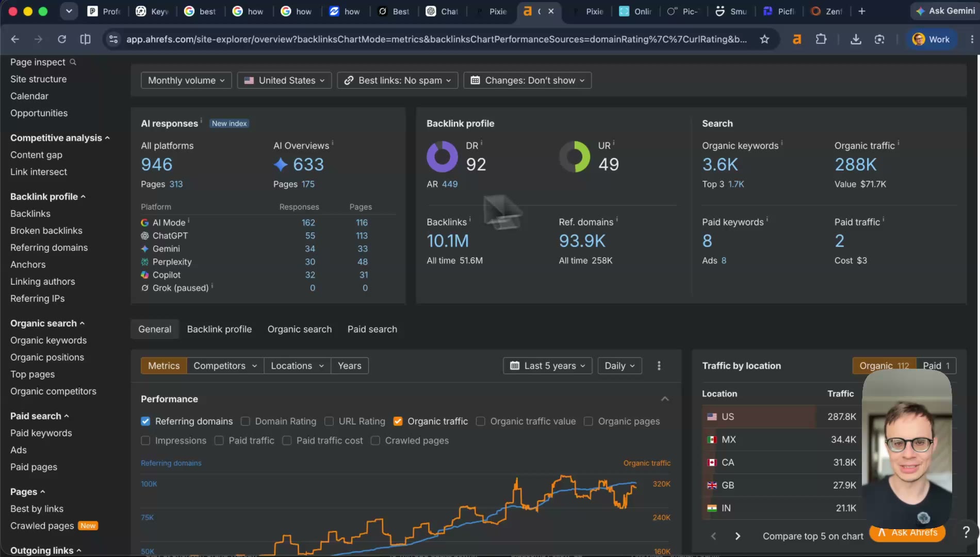This screenshot has width=980, height=557.
Task: Click Page inspect search icon in sidebar
Action: [73, 62]
